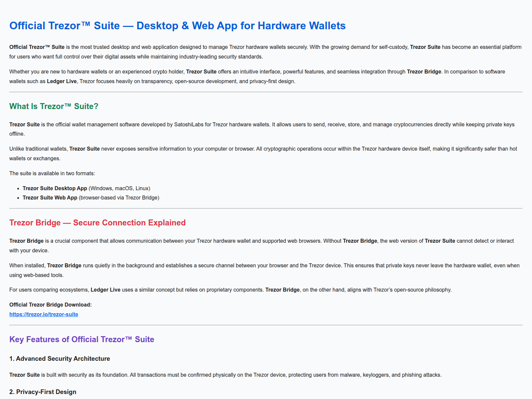Click the 'Trezor Bridge — Secure Connection Explained' heading

pos(97,222)
